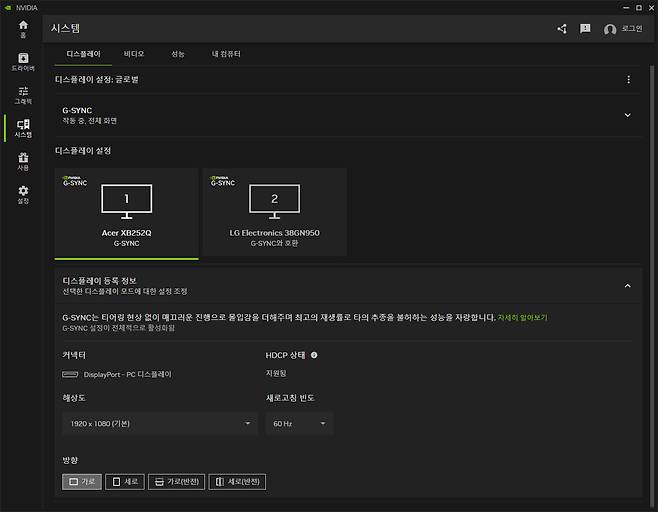Expand the G-SYNC section chevron
The height and width of the screenshot is (512, 658).
(627, 115)
